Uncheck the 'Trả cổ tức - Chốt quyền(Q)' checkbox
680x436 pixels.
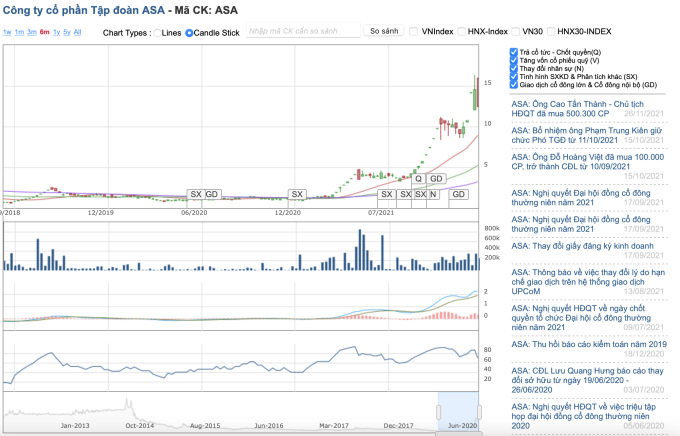pyautogui.click(x=513, y=51)
